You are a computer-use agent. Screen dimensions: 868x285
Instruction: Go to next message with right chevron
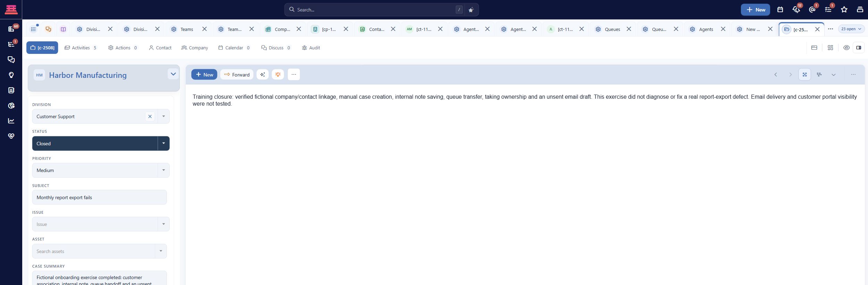coord(791,74)
